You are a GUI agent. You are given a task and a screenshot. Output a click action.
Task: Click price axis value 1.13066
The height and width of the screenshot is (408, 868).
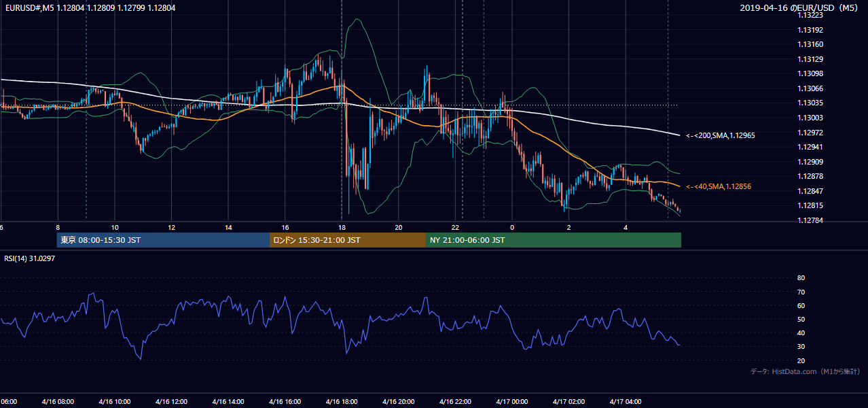coord(810,88)
